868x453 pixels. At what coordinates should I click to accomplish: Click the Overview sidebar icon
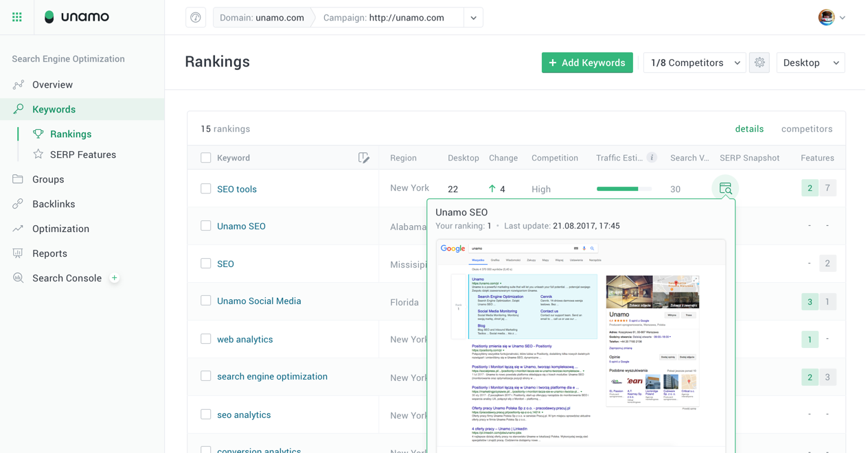coord(19,84)
